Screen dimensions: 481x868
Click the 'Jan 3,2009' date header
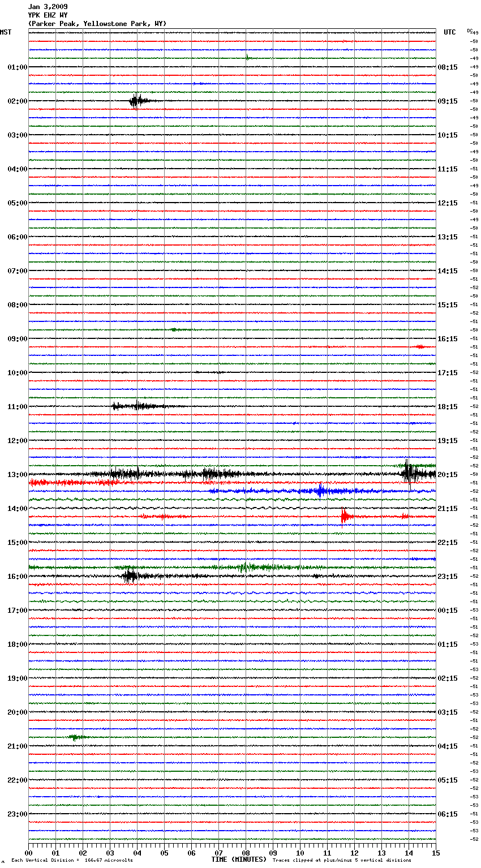[x=48, y=7]
